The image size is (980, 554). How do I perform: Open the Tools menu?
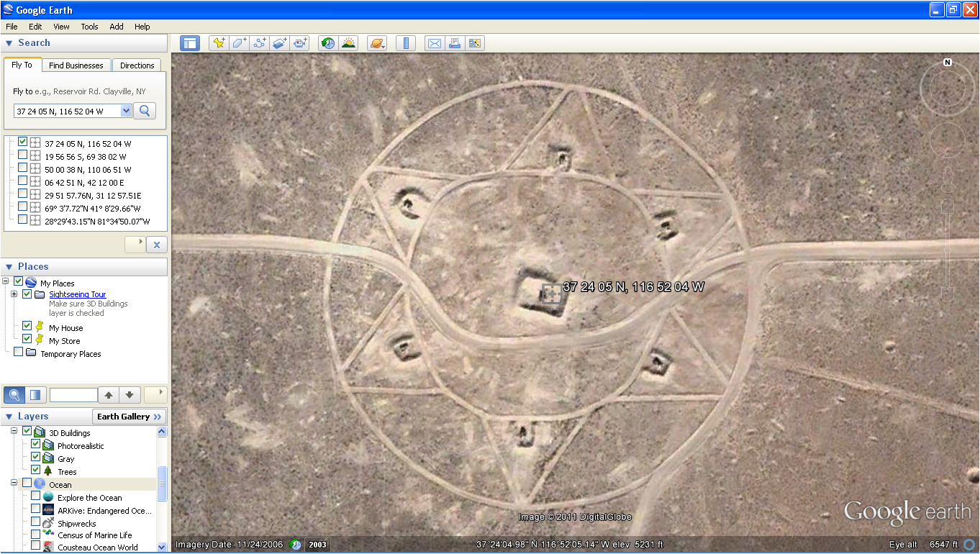tap(89, 27)
